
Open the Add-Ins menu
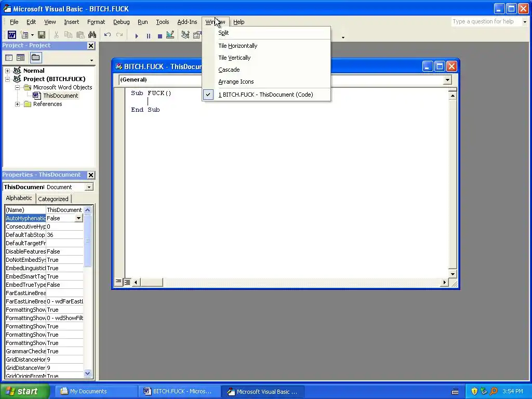pos(187,22)
